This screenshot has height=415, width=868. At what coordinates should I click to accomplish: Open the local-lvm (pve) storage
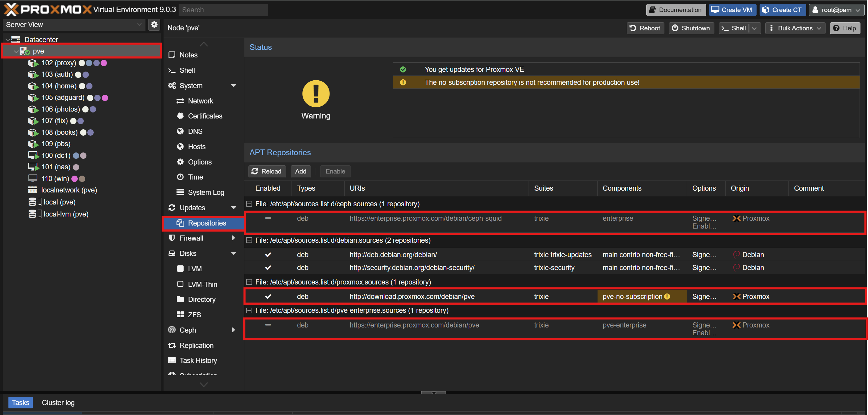point(66,214)
